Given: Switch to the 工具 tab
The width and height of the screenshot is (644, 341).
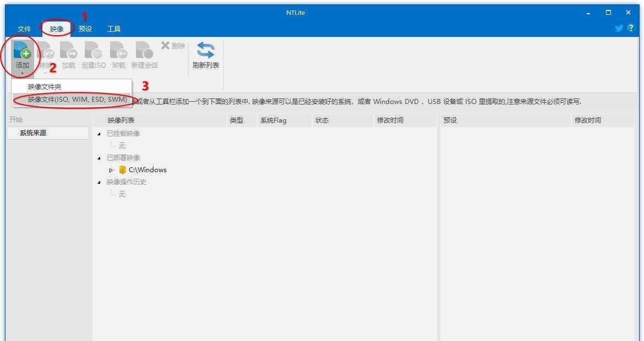Looking at the screenshot, I should (114, 29).
